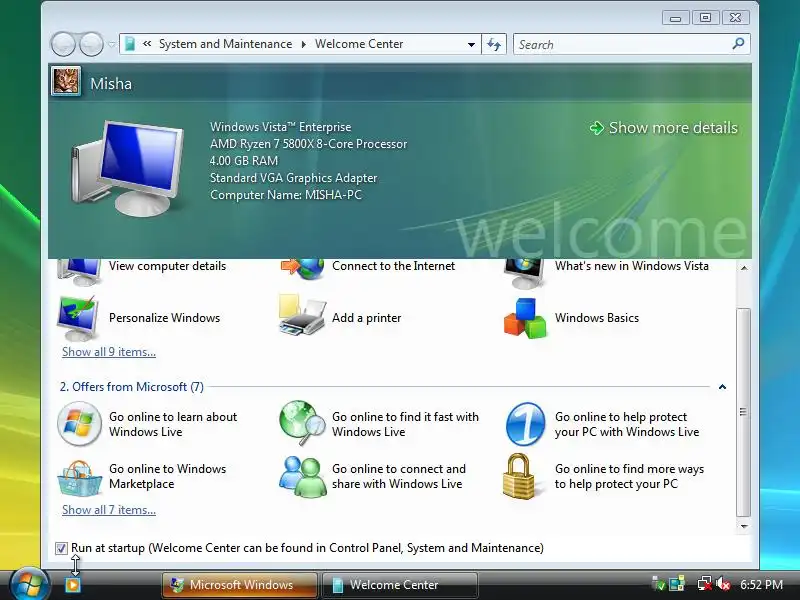Click the Windows Live learn about icon
Screen dimensions: 800x600
79,424
